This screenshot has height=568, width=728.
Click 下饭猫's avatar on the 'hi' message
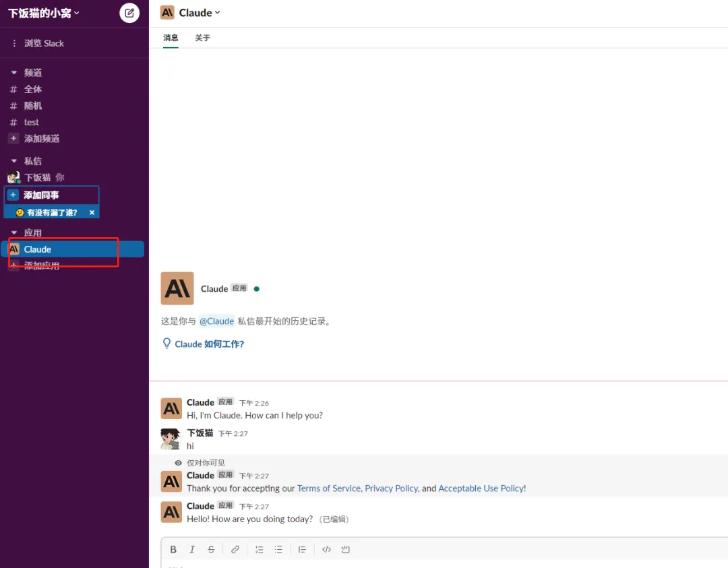[171, 439]
